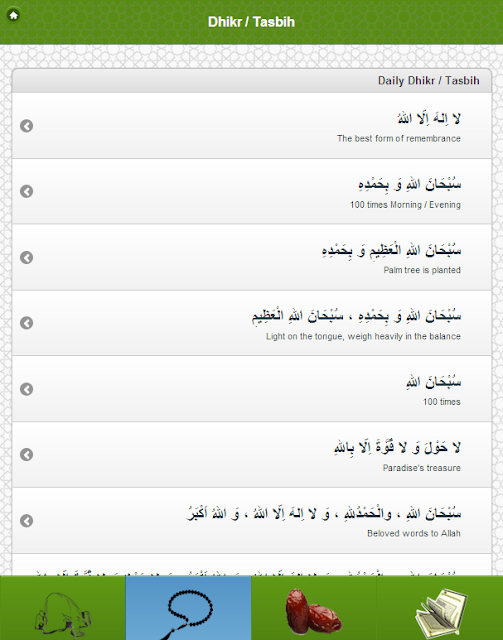
Task: Open 'The best form of remembrance' dhikr
Action: coord(252,126)
